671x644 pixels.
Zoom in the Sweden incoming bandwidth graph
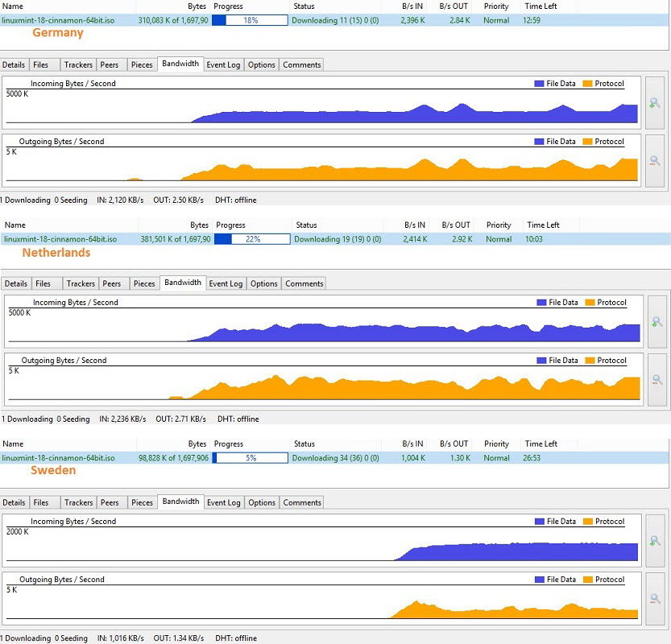(x=655, y=541)
